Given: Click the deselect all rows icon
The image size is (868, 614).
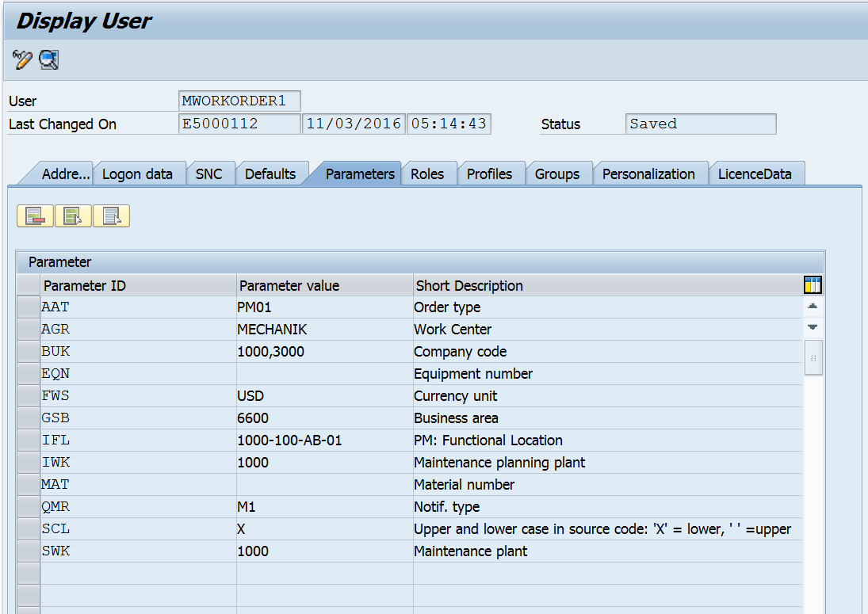Looking at the screenshot, I should pyautogui.click(x=111, y=215).
